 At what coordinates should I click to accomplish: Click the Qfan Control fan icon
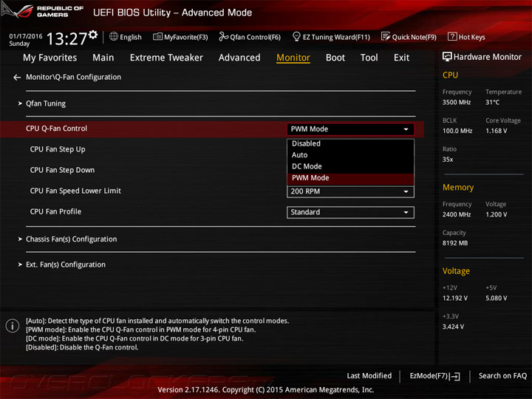[223, 36]
